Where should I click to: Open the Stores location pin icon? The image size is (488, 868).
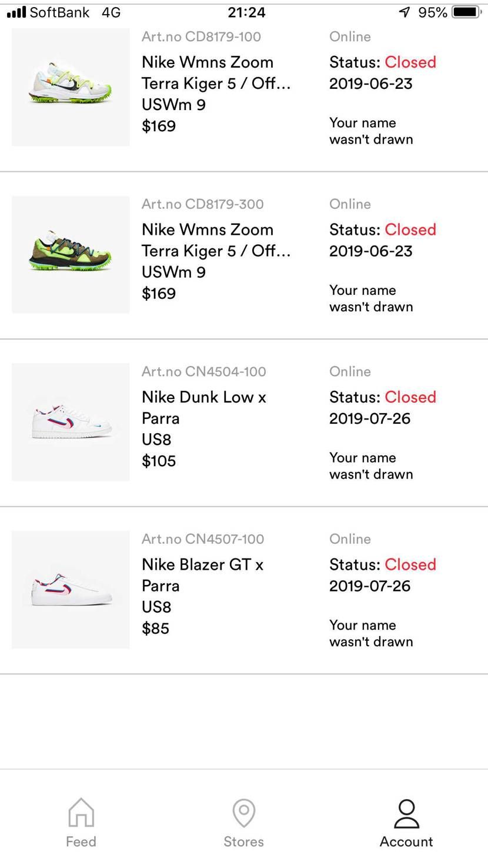click(x=243, y=813)
